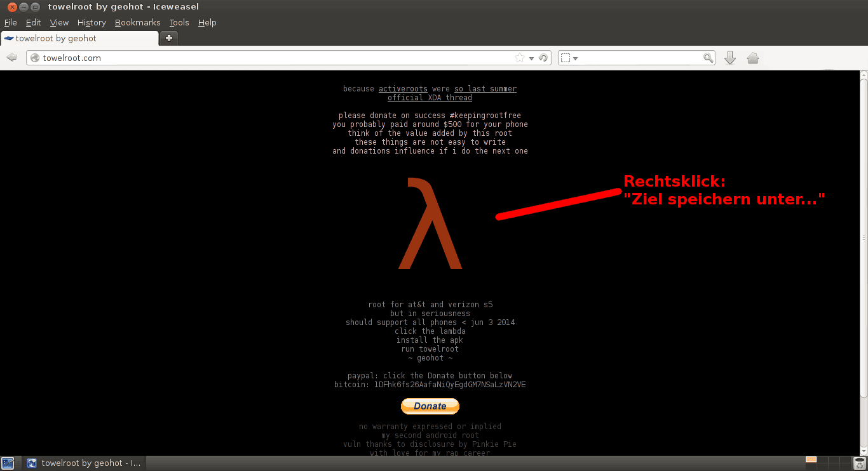868x471 pixels.
Task: Click 'please donate on success' line
Action: click(x=430, y=116)
